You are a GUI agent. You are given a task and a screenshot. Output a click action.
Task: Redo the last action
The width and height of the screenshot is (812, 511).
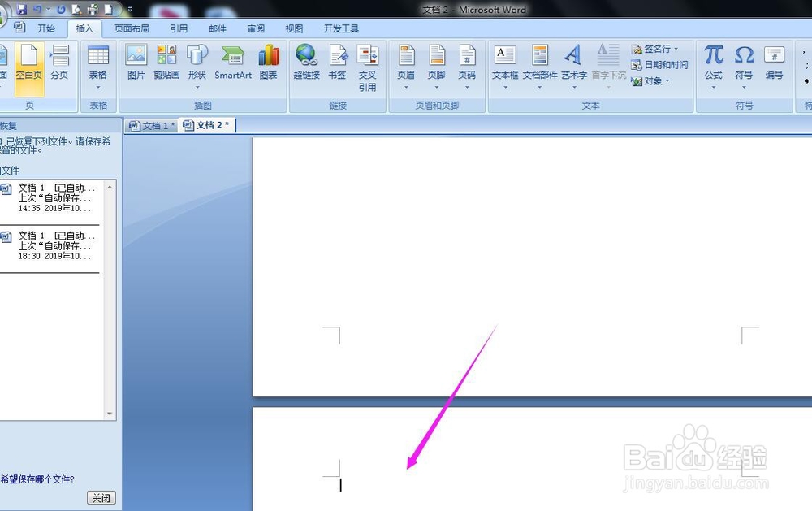tap(61, 9)
